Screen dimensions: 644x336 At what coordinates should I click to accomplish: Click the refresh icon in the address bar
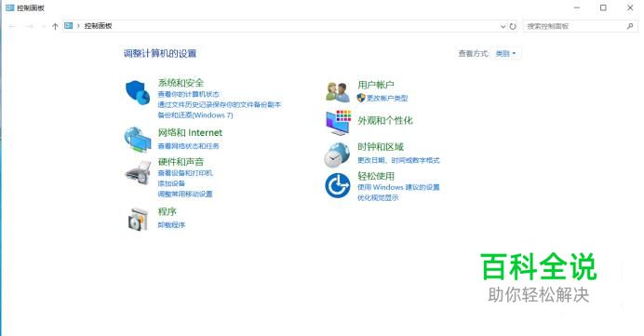[513, 26]
